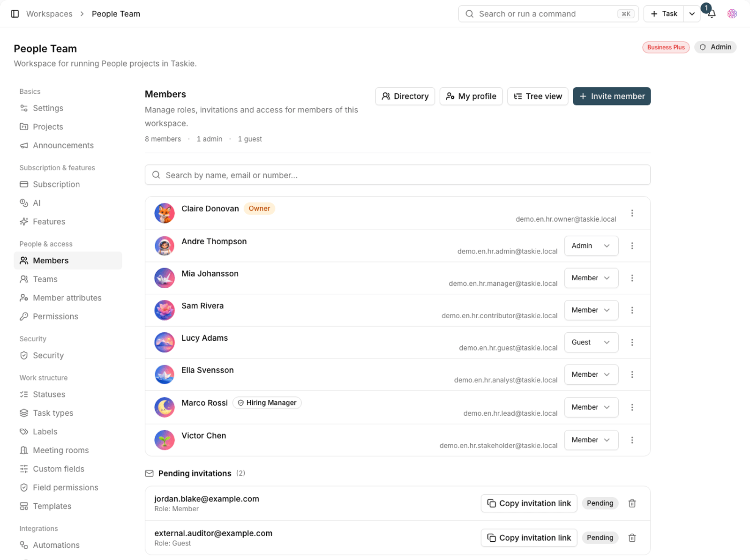The image size is (750, 560).
Task: Open more options for Mia Johansson
Action: [x=632, y=278]
